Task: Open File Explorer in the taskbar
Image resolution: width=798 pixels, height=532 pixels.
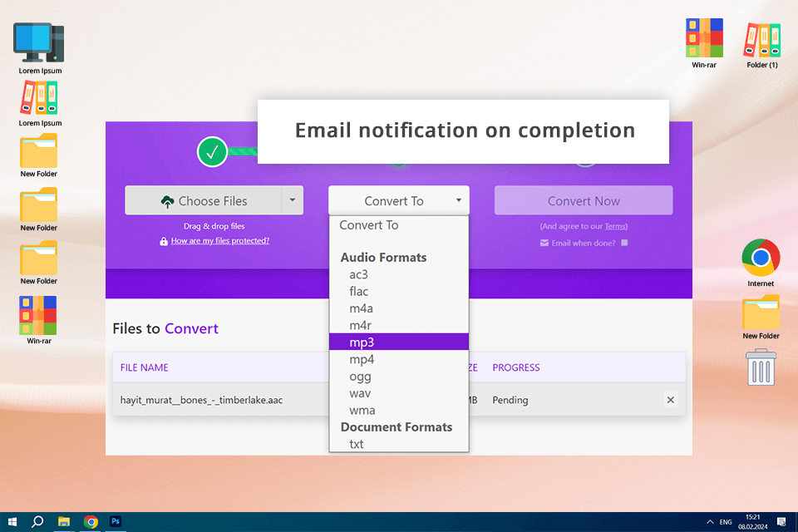Action: click(64, 522)
